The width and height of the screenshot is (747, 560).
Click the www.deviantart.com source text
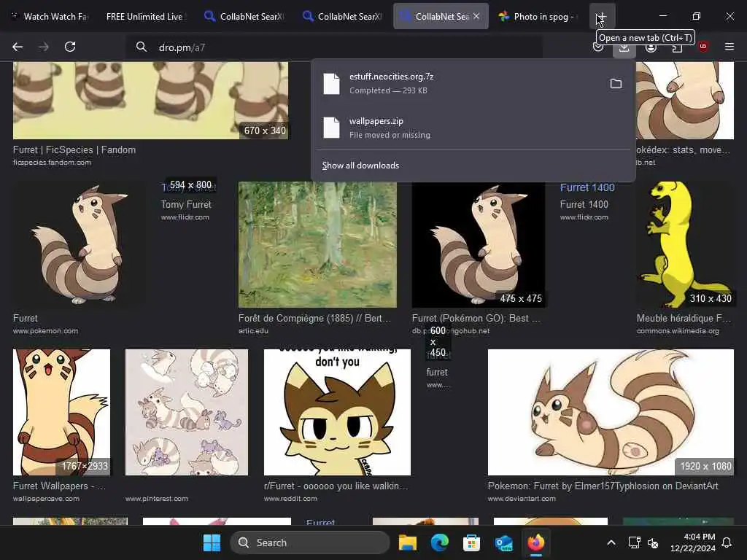522,499
